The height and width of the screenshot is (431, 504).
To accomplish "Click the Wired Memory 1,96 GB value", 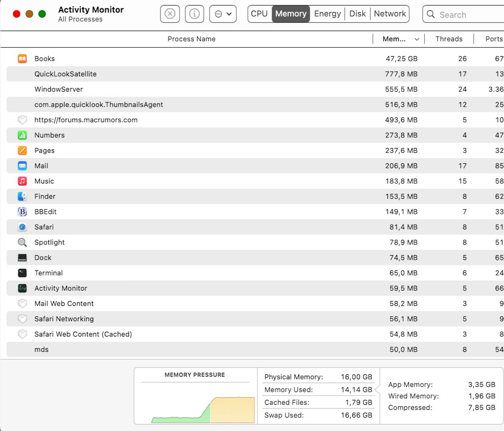I will point(482,396).
